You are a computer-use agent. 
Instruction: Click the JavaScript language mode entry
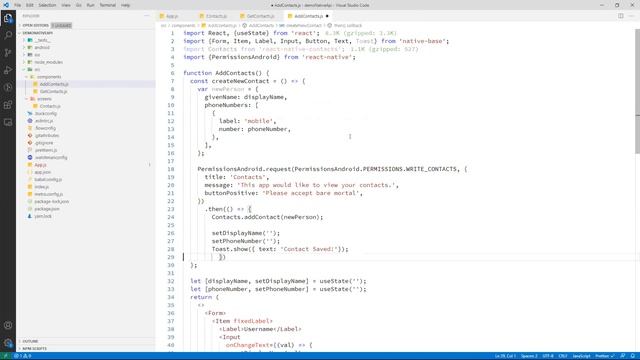581,356
